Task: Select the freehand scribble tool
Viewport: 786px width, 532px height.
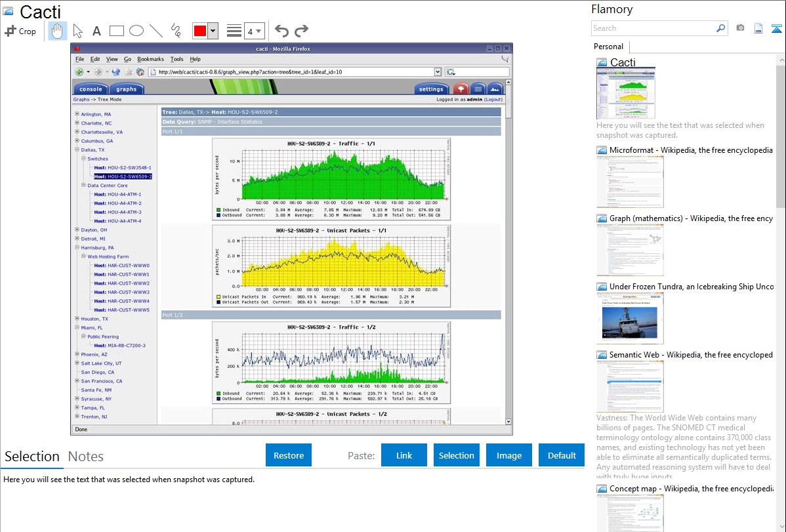Action: tap(176, 31)
